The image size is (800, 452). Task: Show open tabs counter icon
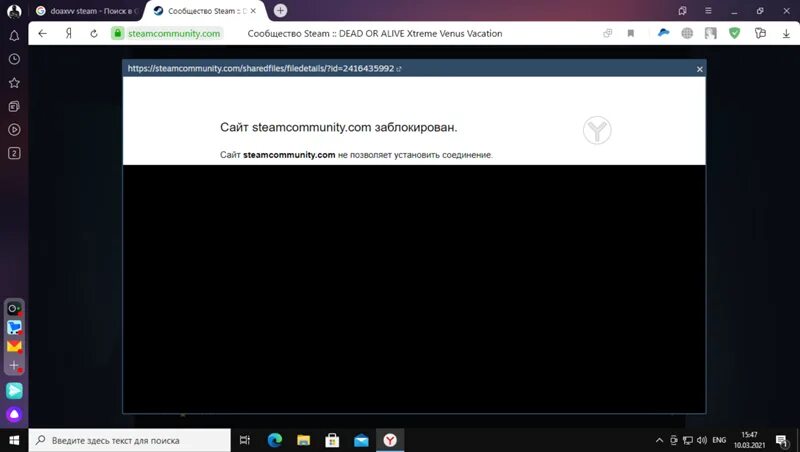point(14,153)
